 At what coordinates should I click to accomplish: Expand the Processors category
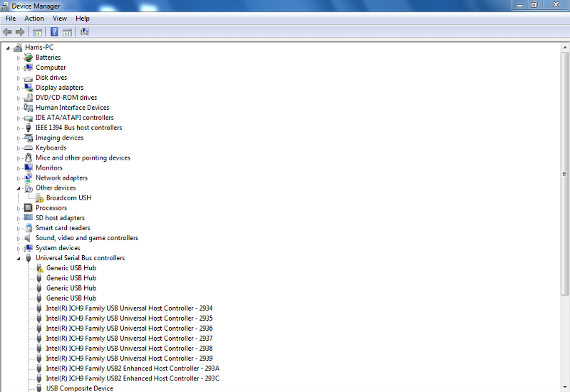tap(19, 208)
